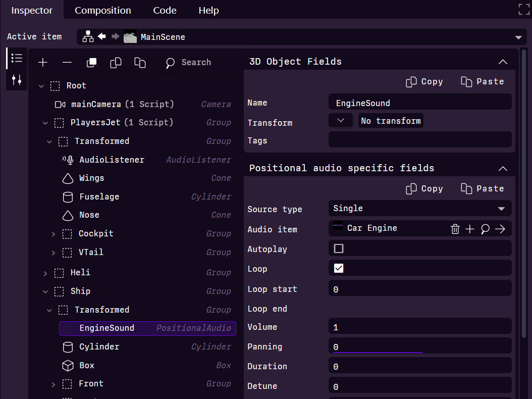Paste positional audio fields using Paste button
Screen dimensions: 532x399
482,188
